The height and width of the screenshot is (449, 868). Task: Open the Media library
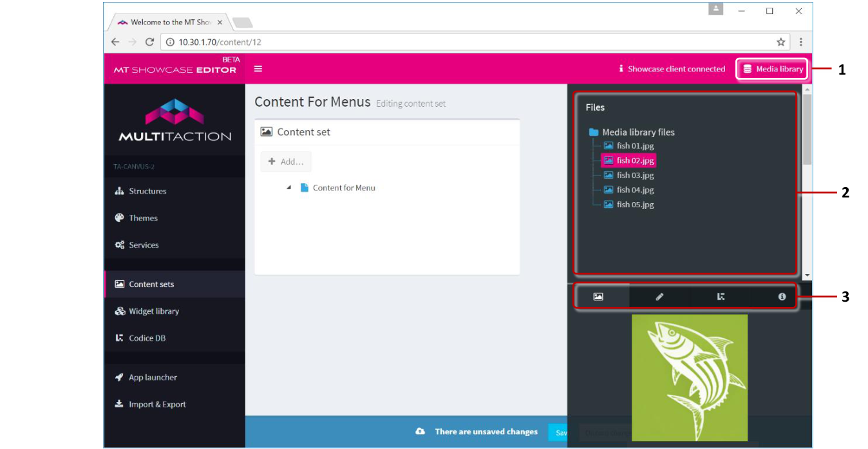tap(771, 69)
